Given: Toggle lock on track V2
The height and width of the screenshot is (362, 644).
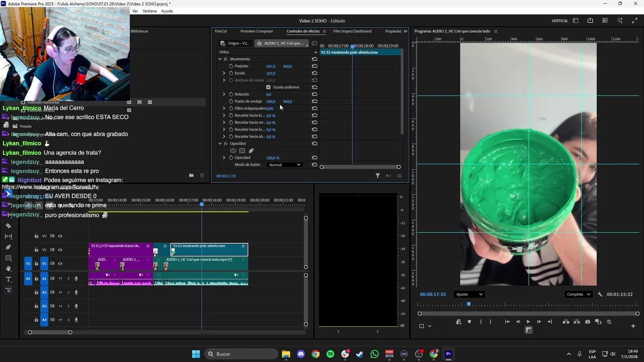Looking at the screenshot, I should click(x=36, y=250).
